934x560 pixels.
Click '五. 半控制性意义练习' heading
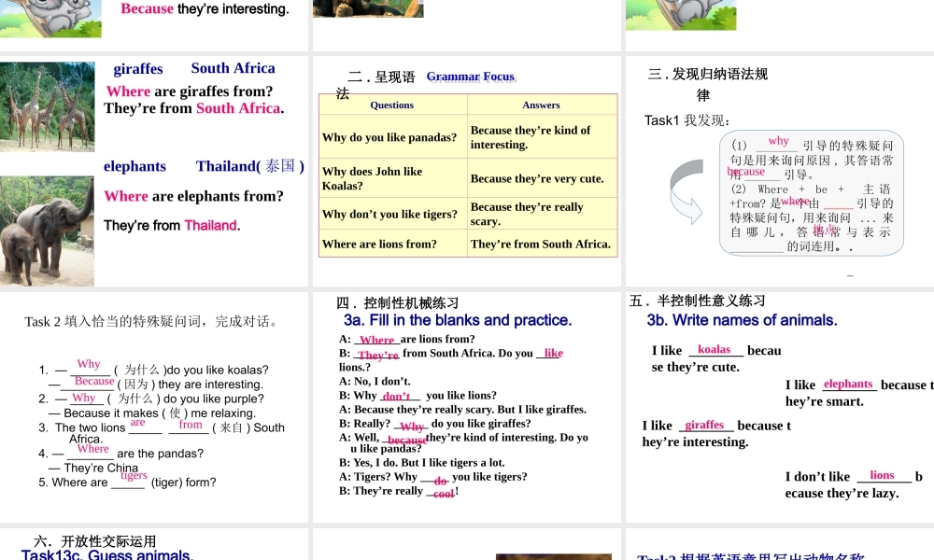697,301
